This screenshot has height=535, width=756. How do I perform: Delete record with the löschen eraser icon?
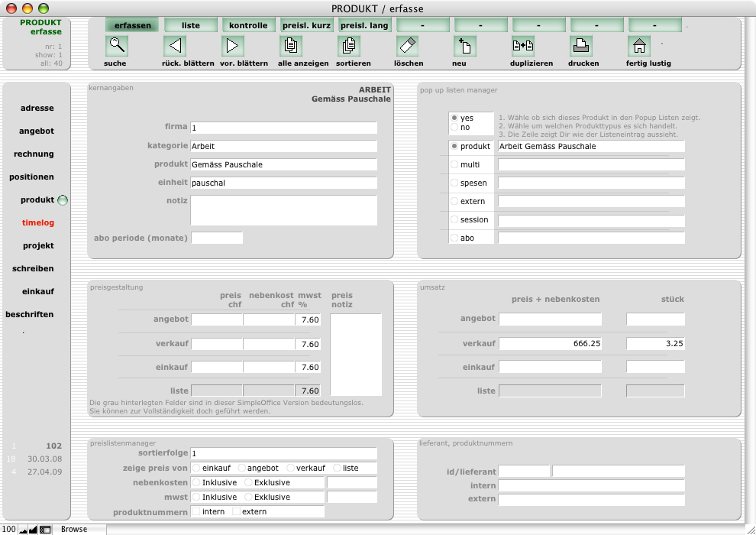407,46
